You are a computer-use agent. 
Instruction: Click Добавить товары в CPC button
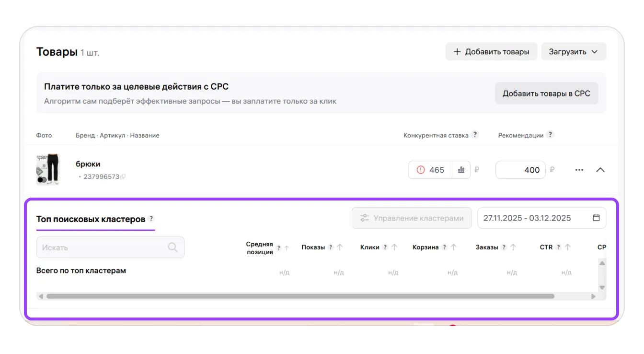click(546, 94)
